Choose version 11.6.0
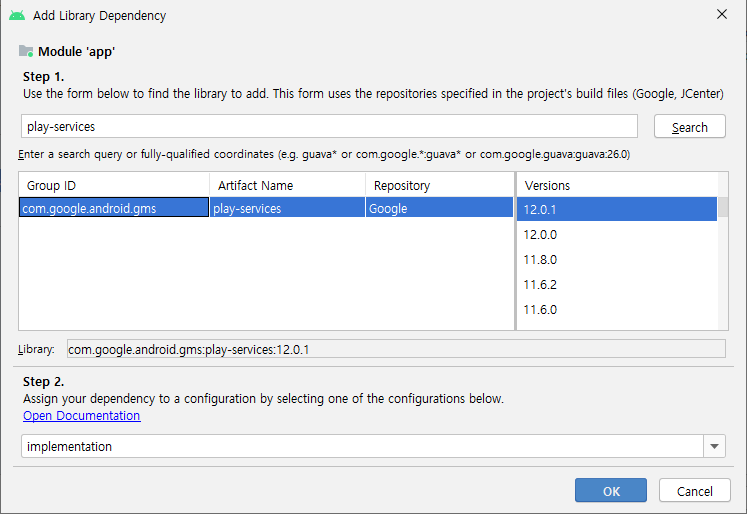747x514 pixels. [x=617, y=310]
